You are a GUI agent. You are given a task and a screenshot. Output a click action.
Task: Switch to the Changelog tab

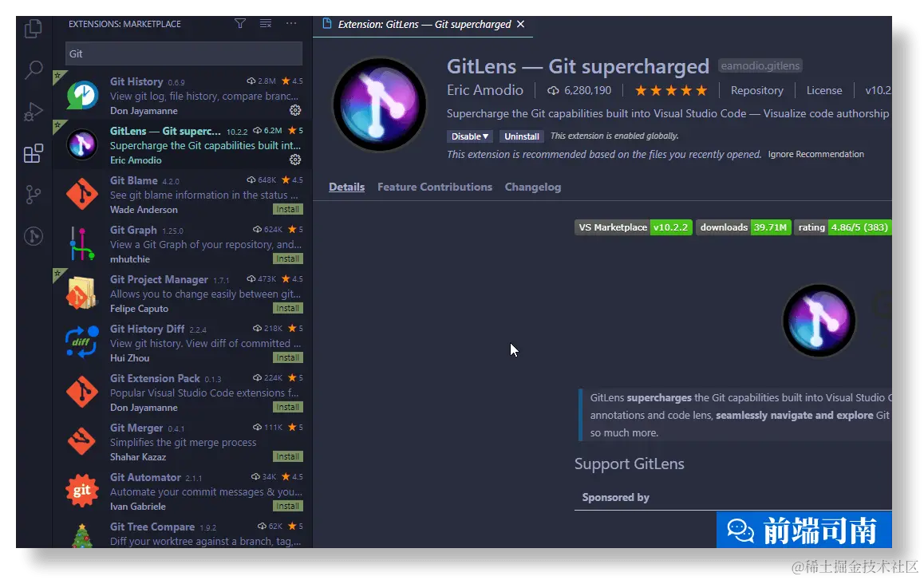click(x=533, y=187)
